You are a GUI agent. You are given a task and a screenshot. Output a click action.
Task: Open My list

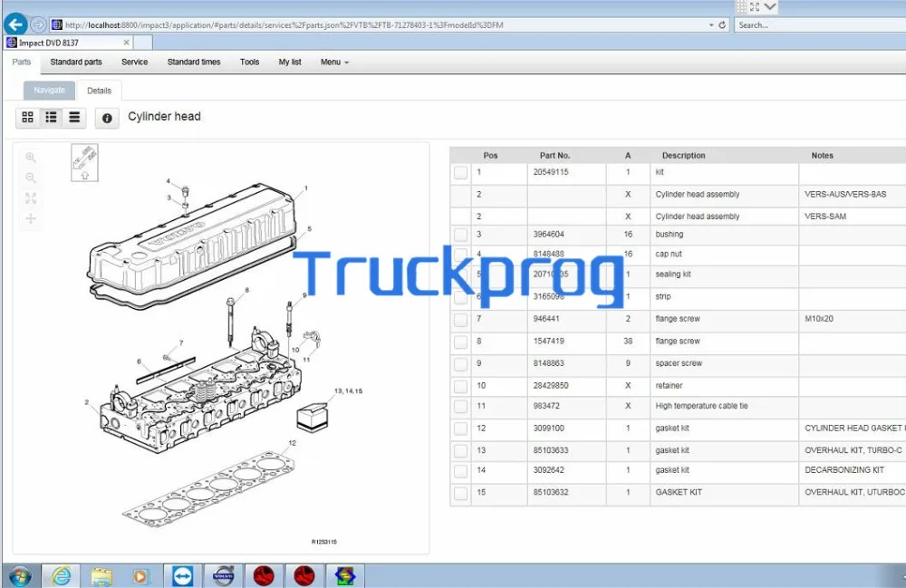(x=290, y=62)
